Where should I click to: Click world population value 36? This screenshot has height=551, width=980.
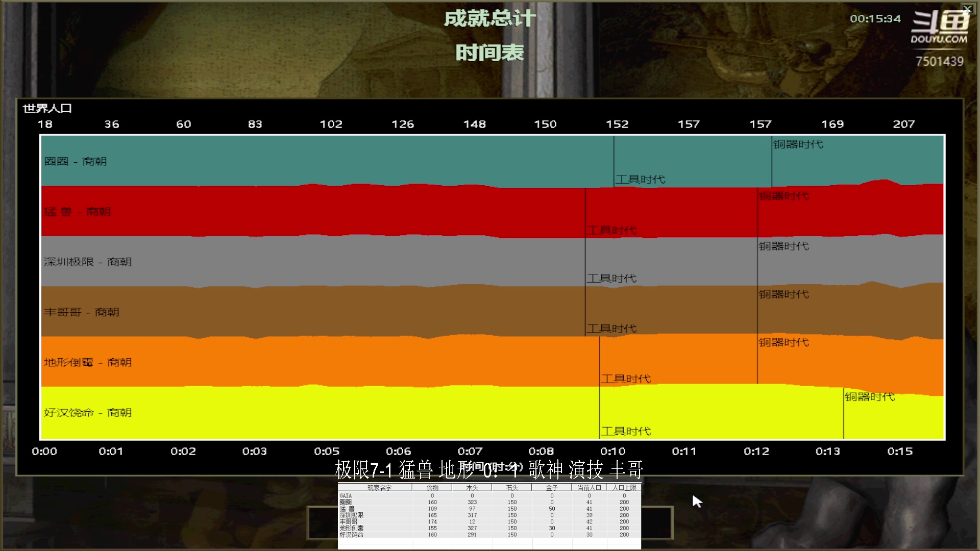pos(112,124)
